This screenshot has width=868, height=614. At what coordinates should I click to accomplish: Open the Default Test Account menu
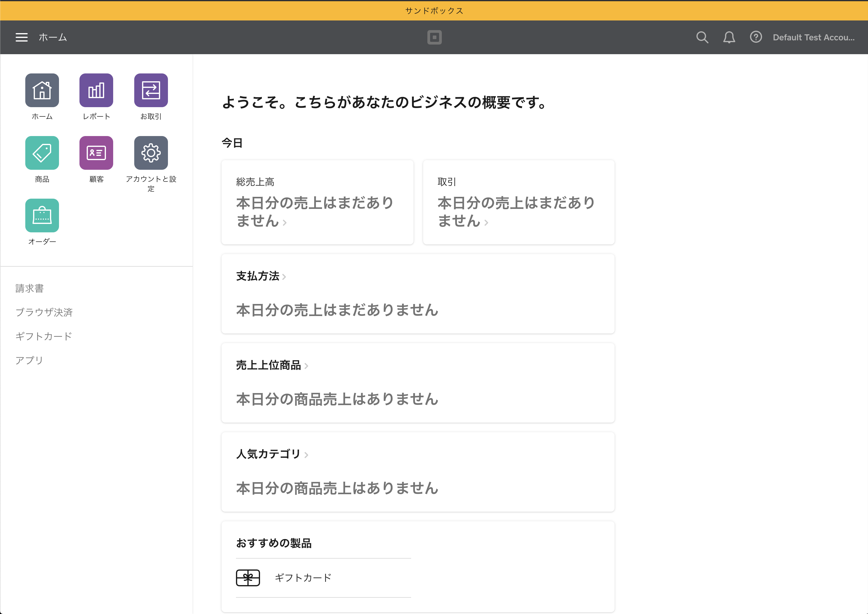[813, 37]
